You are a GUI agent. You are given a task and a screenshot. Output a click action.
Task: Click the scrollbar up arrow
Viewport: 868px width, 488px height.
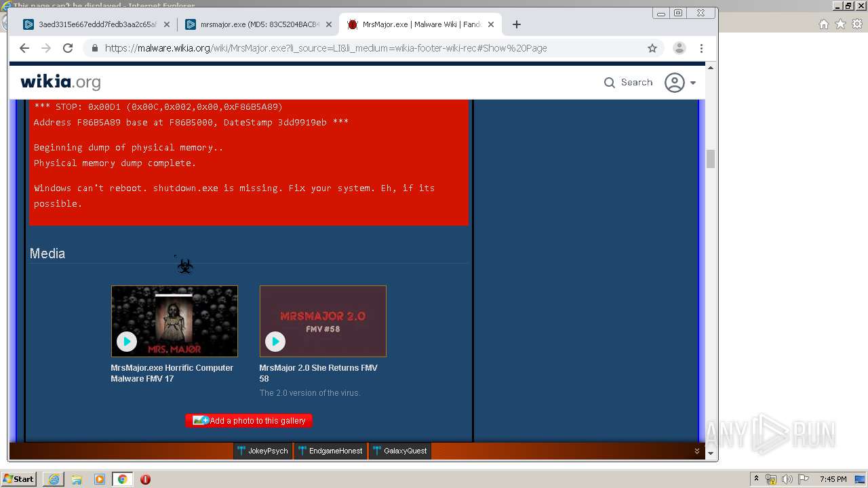pos(711,68)
